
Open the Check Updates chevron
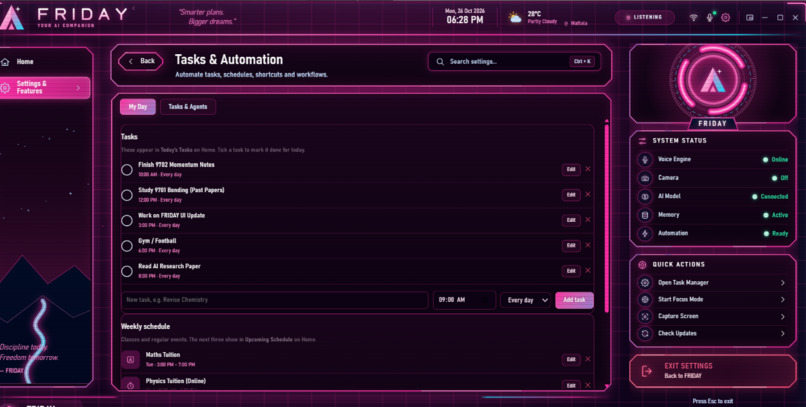coord(782,334)
